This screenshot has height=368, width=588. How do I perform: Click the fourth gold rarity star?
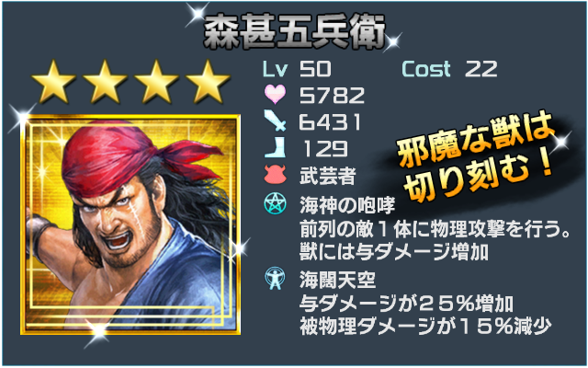coord(209,82)
